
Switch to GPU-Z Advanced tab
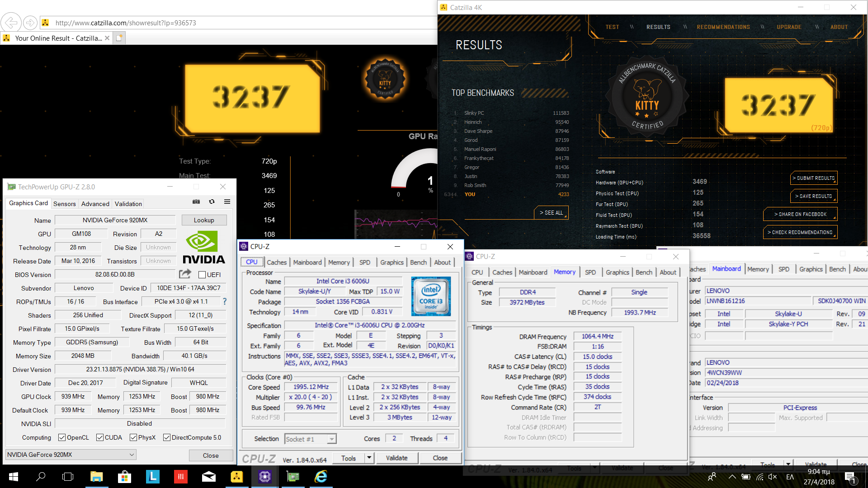[x=95, y=204]
